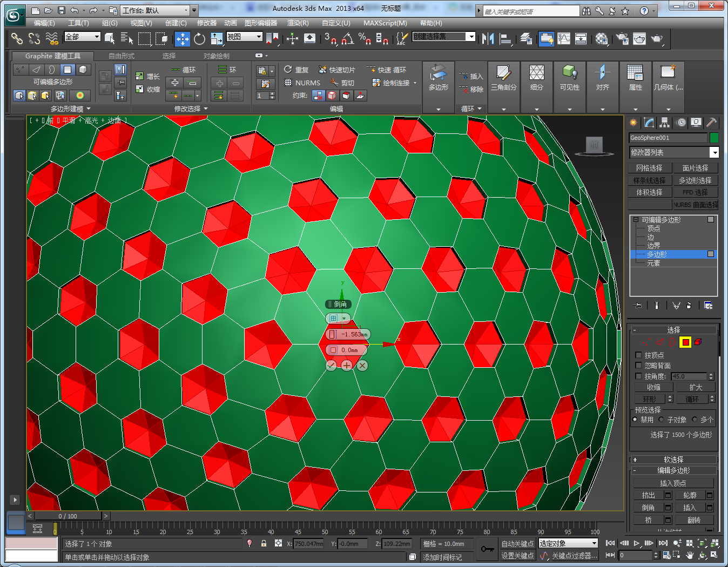Open the Hierarchy command panel tab
This screenshot has width=728, height=567.
664,123
